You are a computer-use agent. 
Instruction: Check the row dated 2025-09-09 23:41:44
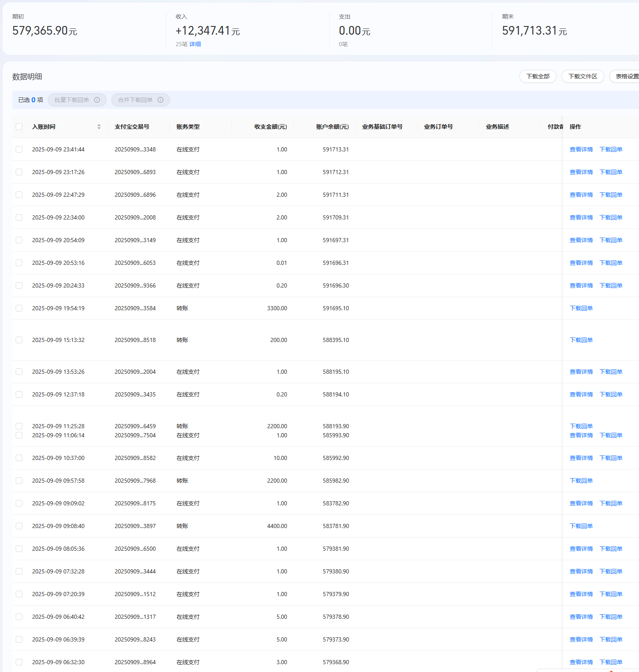tap(19, 149)
